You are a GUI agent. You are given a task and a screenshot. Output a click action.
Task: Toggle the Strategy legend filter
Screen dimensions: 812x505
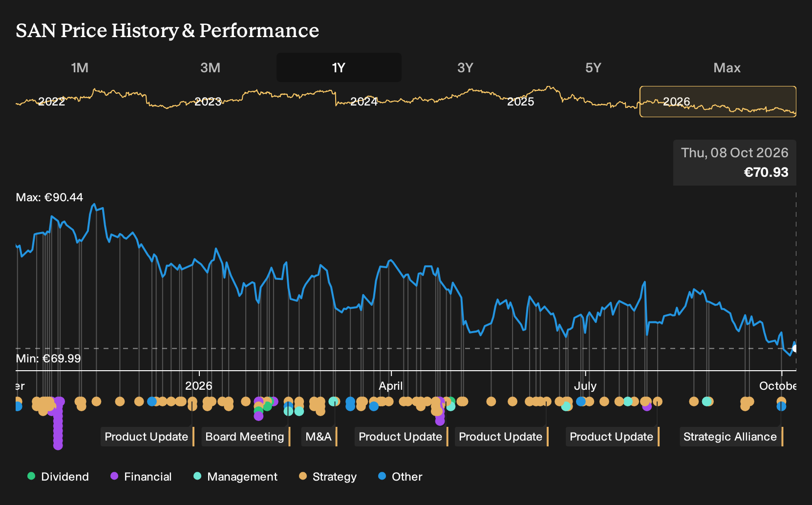coord(328,477)
